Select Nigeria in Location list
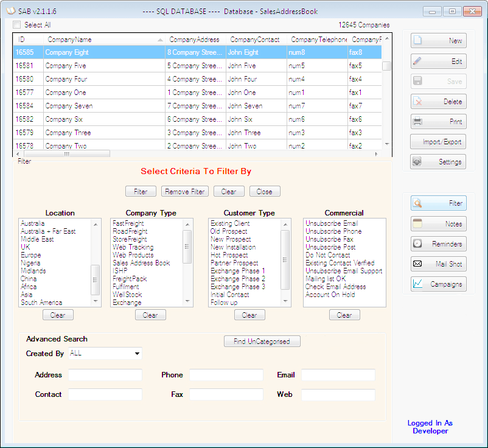The image size is (488, 448). pyautogui.click(x=30, y=263)
